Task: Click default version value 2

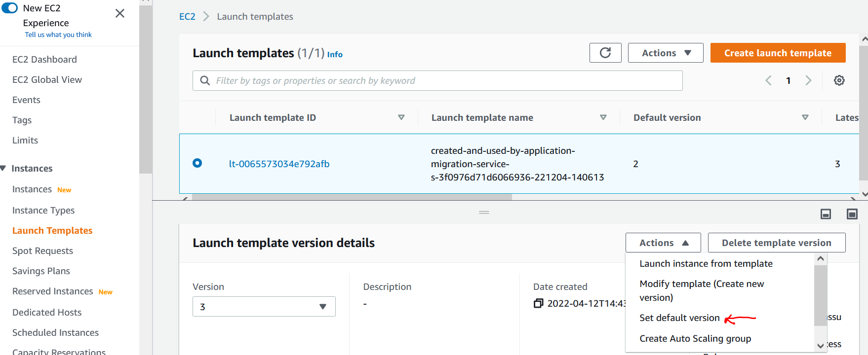Action: (635, 164)
